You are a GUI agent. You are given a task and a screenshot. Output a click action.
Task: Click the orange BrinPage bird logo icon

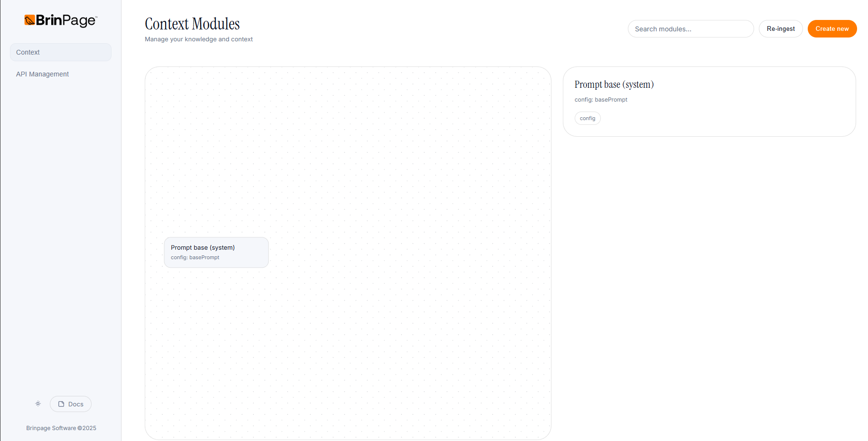(29, 20)
